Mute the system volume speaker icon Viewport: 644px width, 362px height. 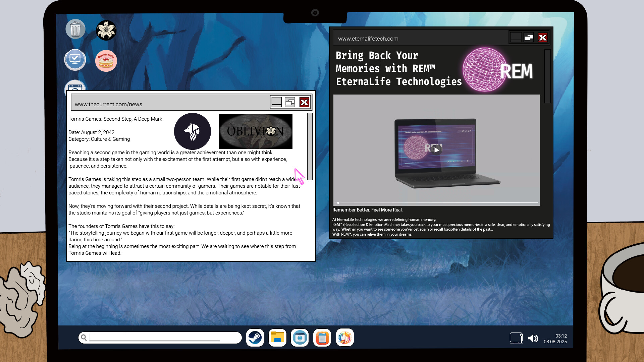click(533, 338)
